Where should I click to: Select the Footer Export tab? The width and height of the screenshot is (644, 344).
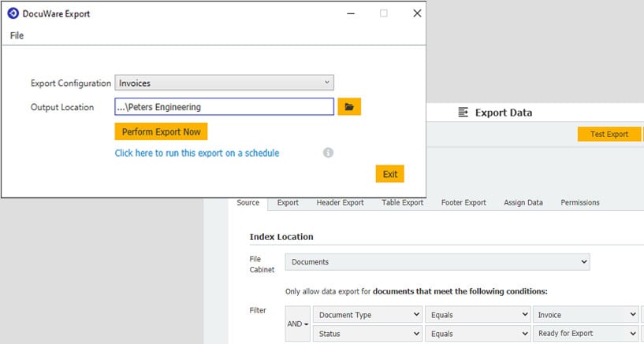(x=463, y=202)
